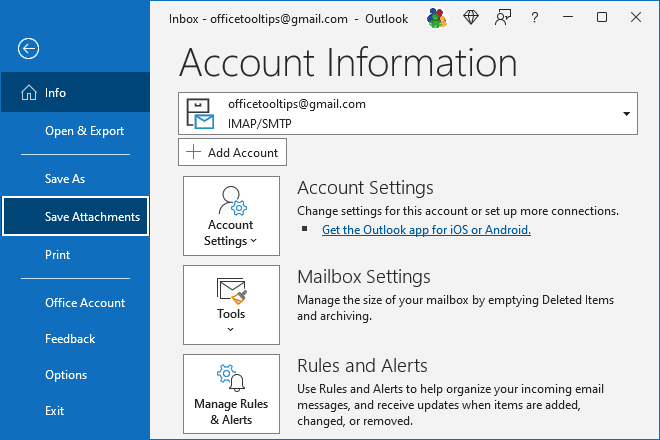
Task: Click the feedback person icon in title bar
Action: 503,17
